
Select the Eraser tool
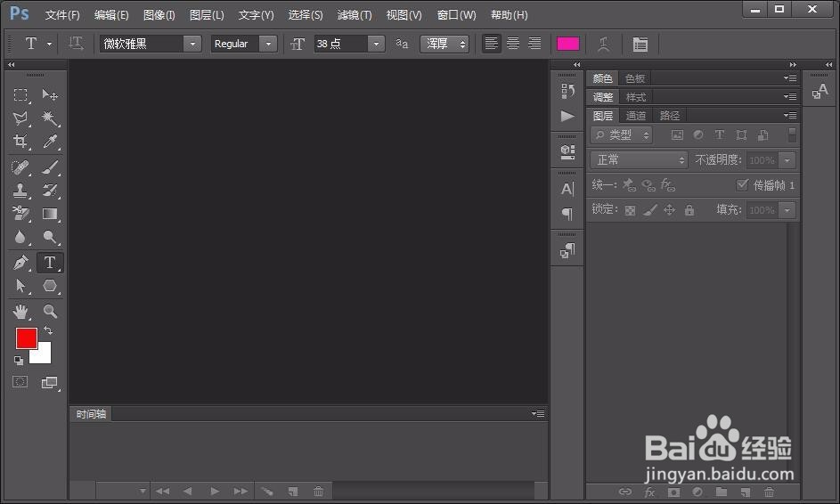20,214
